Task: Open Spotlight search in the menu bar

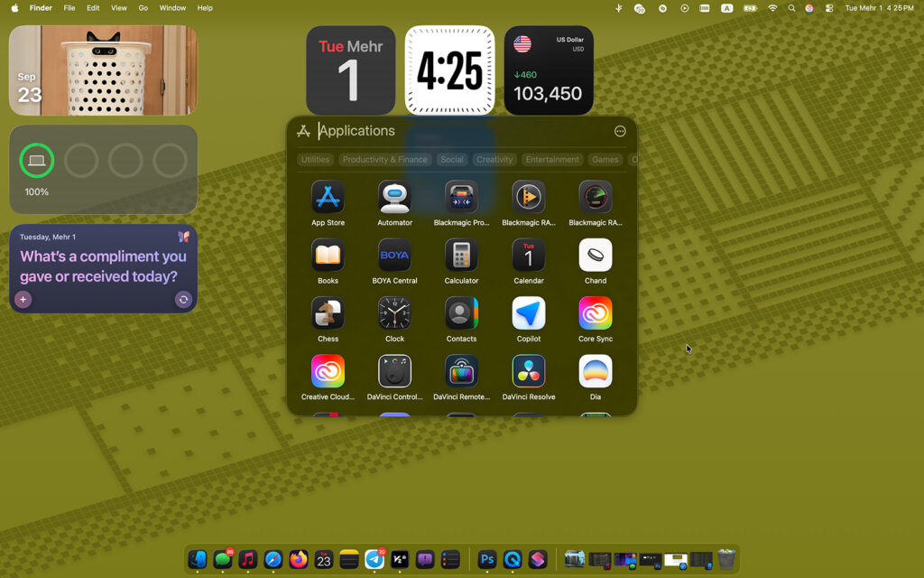Action: pos(791,8)
